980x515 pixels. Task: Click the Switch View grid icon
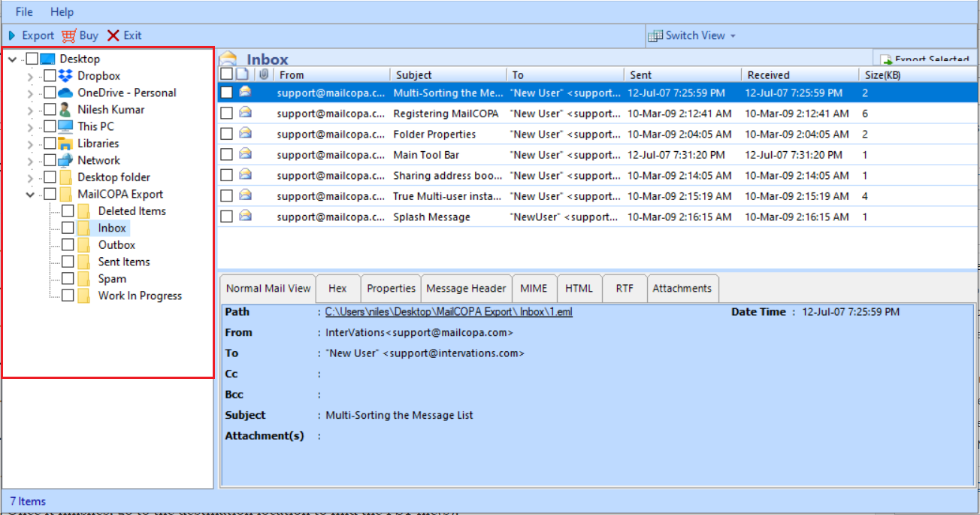click(655, 35)
